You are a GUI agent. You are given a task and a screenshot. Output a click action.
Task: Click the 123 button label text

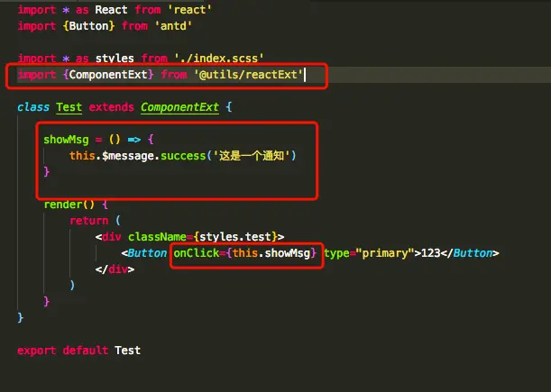tap(430, 253)
